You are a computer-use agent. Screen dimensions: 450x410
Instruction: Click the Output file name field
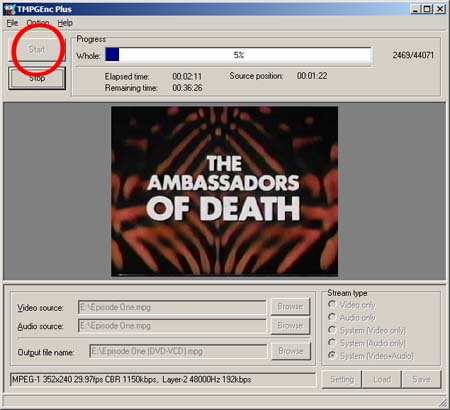click(x=178, y=351)
